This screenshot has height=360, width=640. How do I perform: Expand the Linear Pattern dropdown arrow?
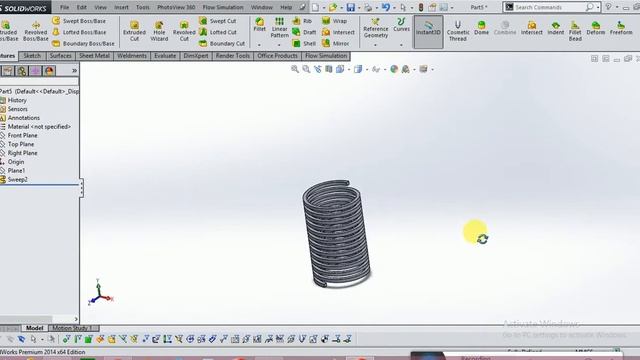pos(280,45)
